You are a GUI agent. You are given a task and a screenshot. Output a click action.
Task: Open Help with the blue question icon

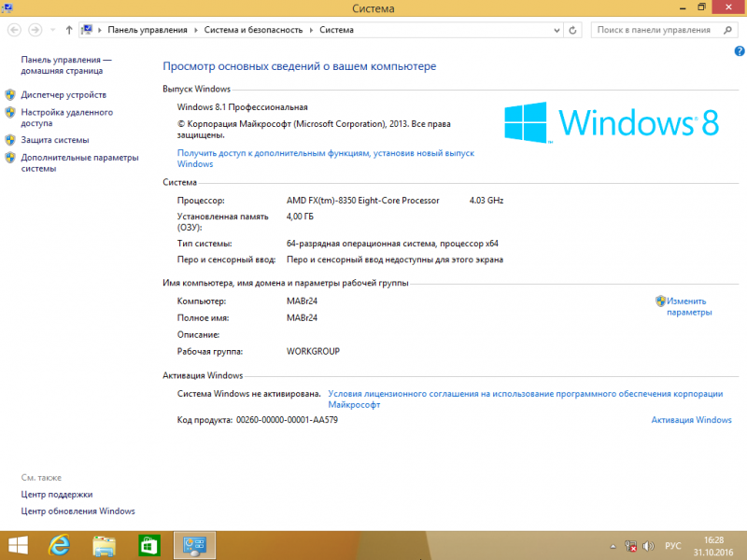(x=740, y=51)
